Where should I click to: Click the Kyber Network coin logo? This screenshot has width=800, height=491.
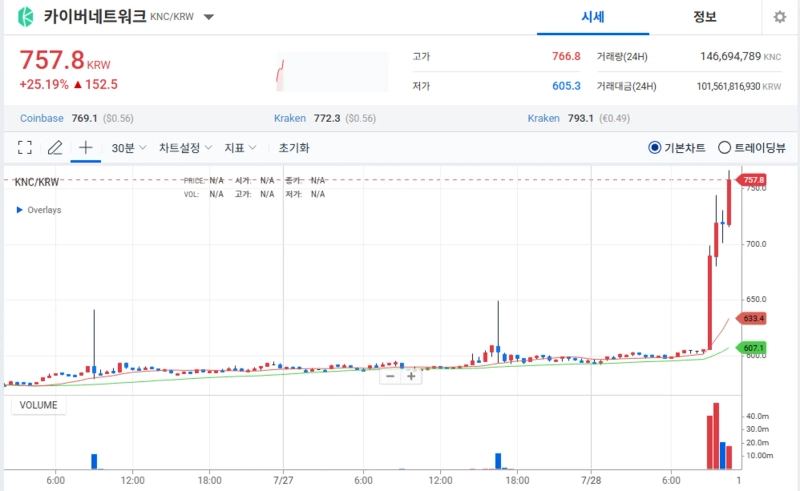point(25,17)
